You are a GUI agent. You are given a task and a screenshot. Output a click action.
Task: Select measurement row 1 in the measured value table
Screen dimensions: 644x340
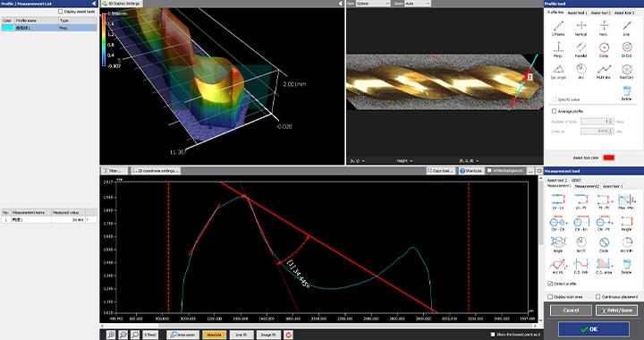pos(49,220)
